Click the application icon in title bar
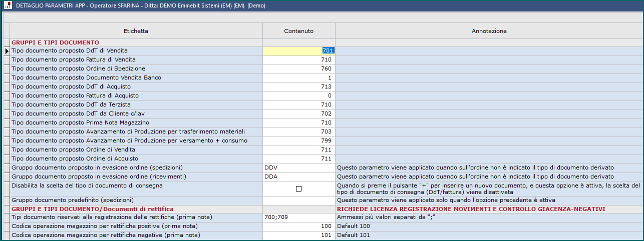644x241 pixels. click(x=8, y=6)
